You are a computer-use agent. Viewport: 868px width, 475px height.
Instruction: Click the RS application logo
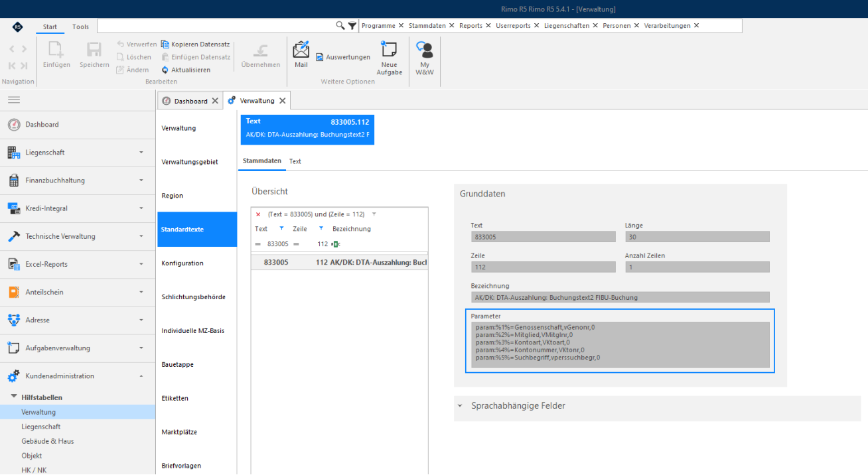[17, 27]
